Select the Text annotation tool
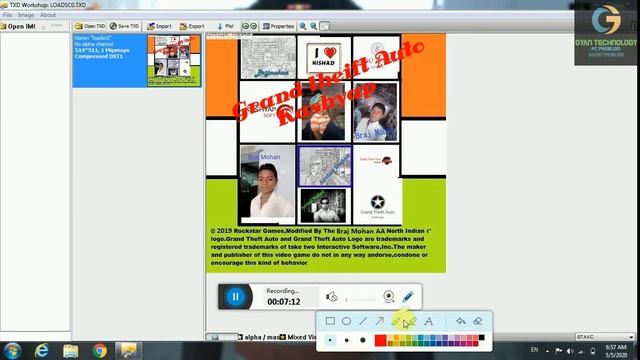Image resolution: width=640 pixels, height=360 pixels. pyautogui.click(x=429, y=321)
